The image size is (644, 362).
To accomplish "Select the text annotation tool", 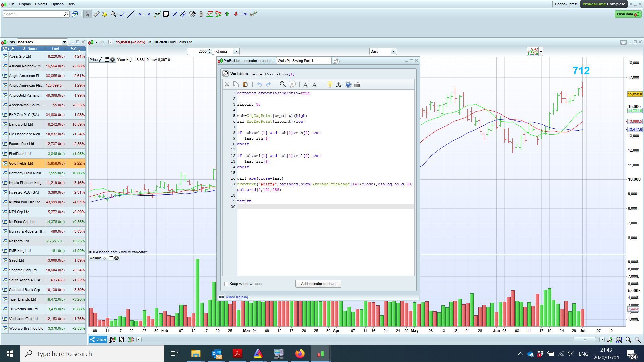I will 166,14.
